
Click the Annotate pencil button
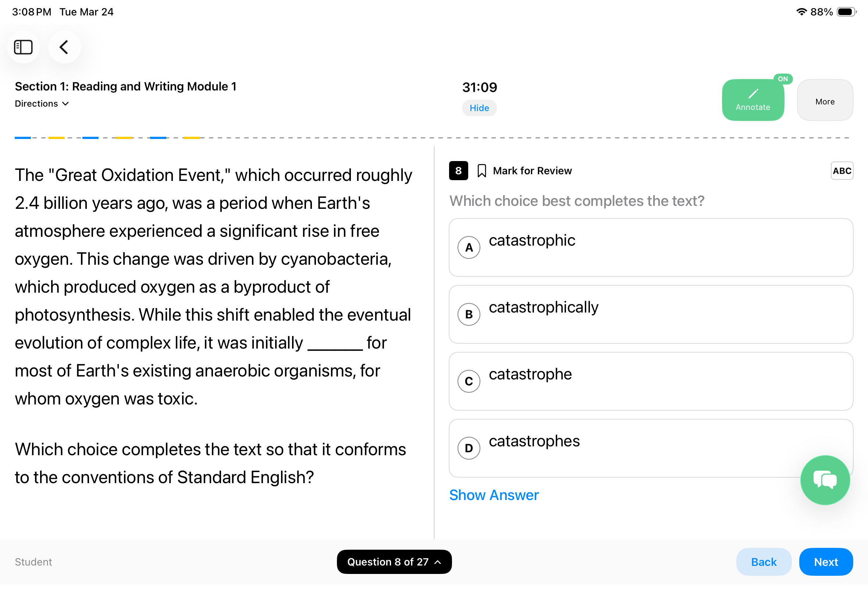point(753,100)
